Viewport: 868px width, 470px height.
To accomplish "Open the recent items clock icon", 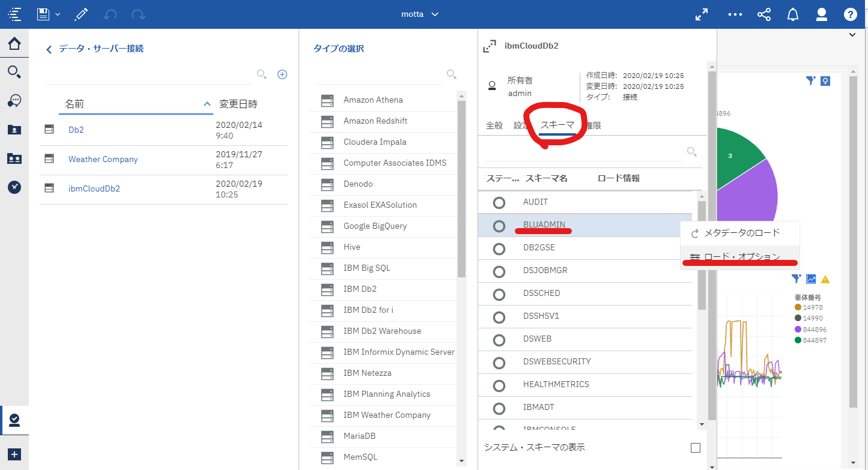I will coord(14,187).
